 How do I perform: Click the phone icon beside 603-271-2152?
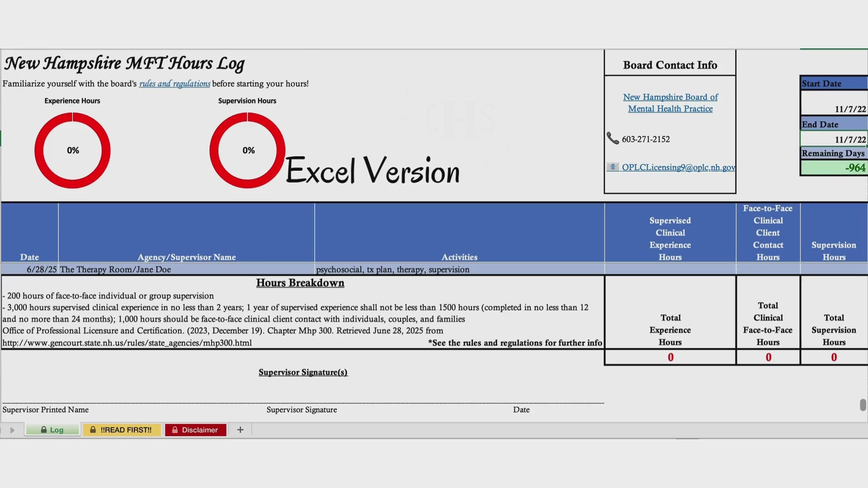[613, 138]
